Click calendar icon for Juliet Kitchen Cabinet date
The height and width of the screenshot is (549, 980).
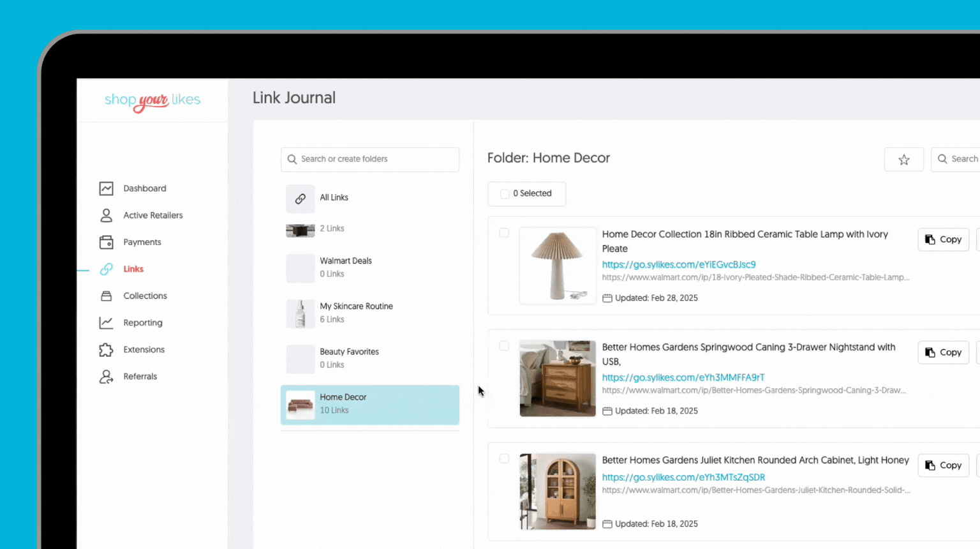(607, 524)
